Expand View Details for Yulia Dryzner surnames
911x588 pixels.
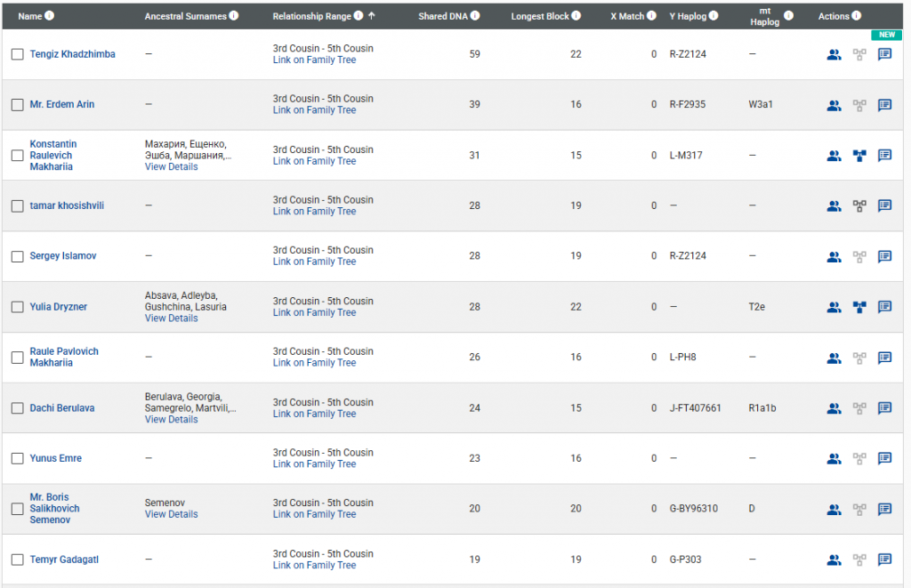point(171,318)
